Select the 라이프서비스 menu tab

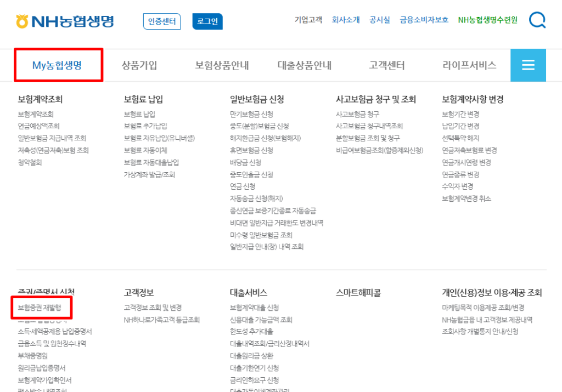469,65
